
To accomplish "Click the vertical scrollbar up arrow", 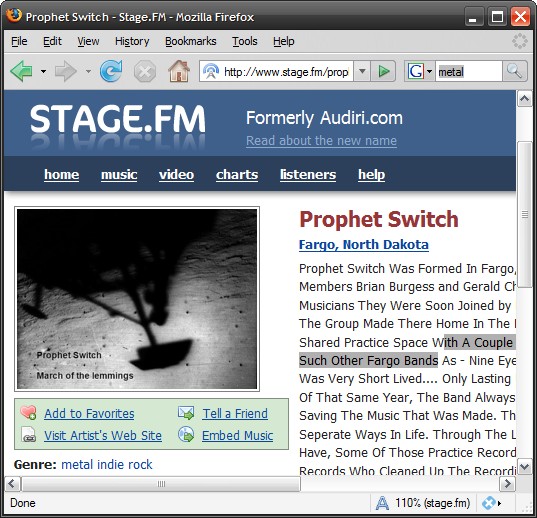I will coord(524,99).
